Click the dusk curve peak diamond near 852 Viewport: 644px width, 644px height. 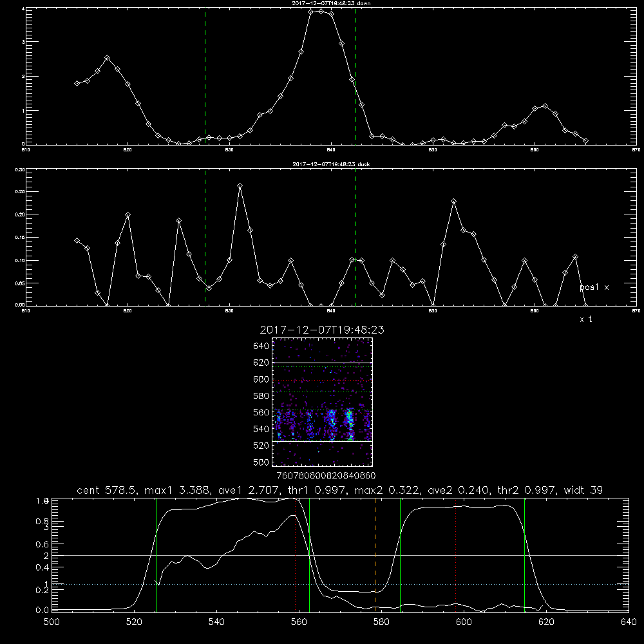point(453,201)
